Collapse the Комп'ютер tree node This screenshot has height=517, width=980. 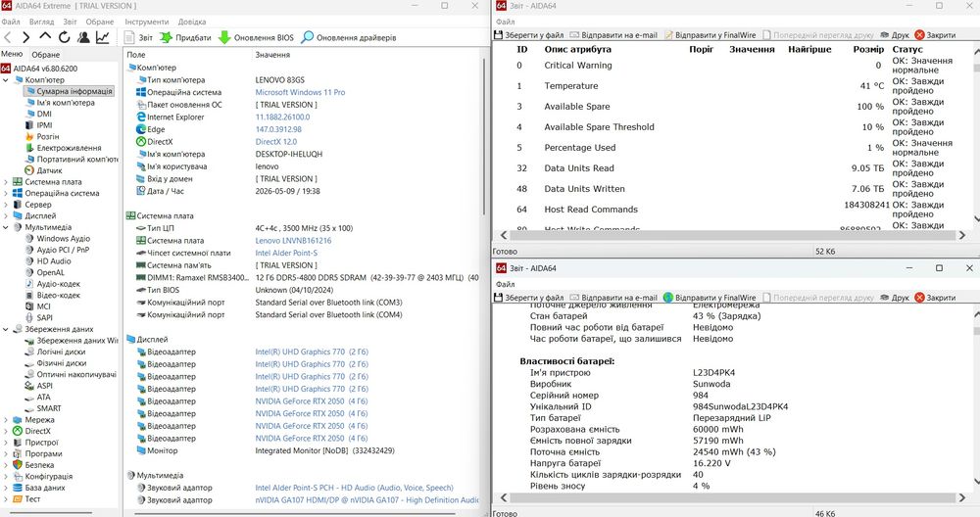[x=6, y=80]
